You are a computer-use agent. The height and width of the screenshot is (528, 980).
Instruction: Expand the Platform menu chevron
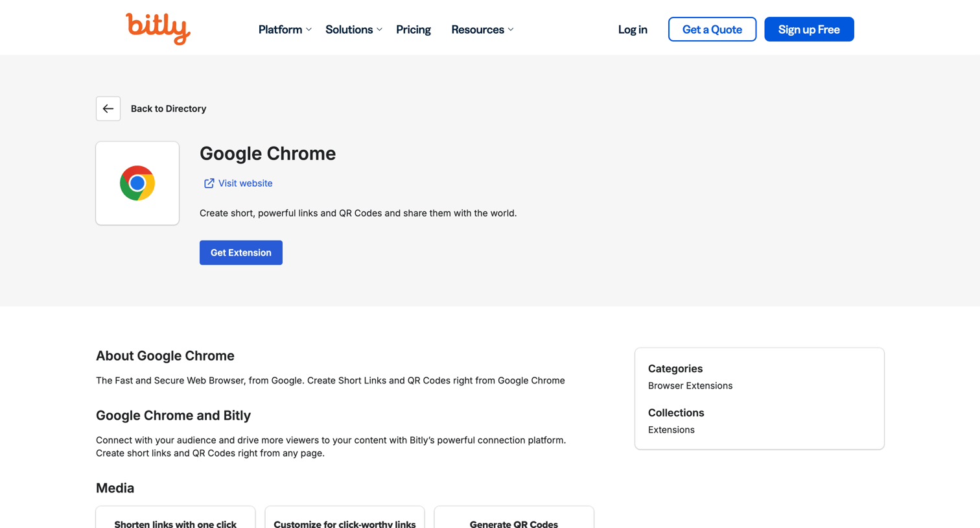[x=309, y=30]
